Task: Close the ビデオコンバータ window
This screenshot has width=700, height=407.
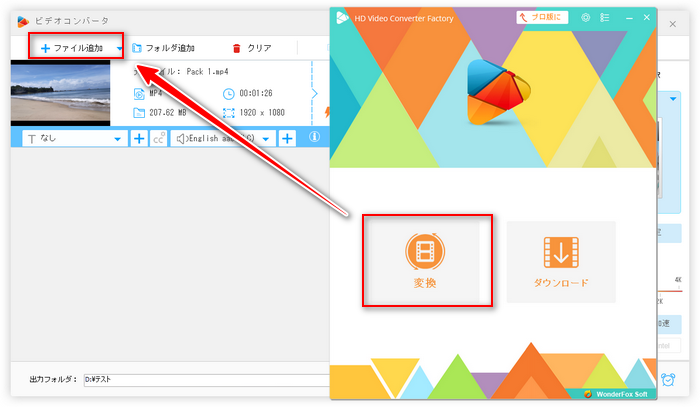Action: (x=672, y=24)
